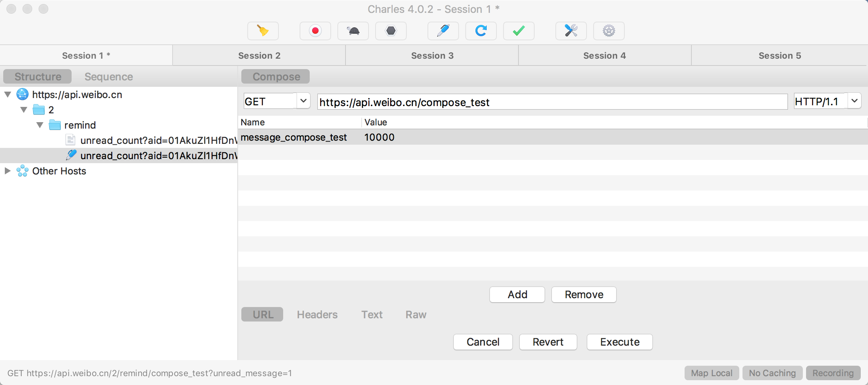Open the URL tab in compose panel
The image size is (868, 385).
(x=262, y=314)
